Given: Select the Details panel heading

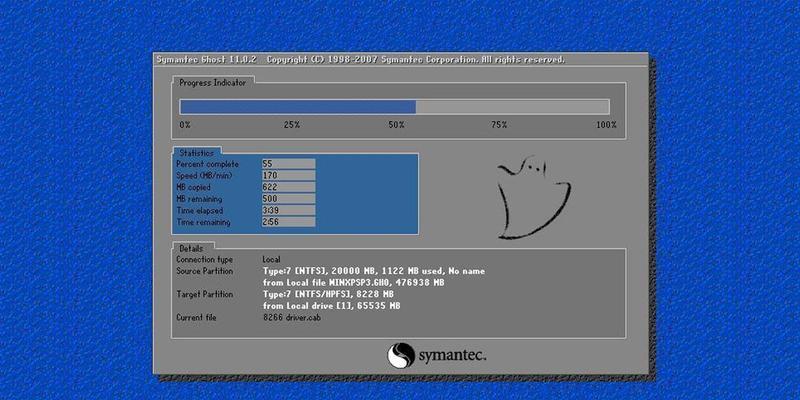Looking at the screenshot, I should [191, 248].
